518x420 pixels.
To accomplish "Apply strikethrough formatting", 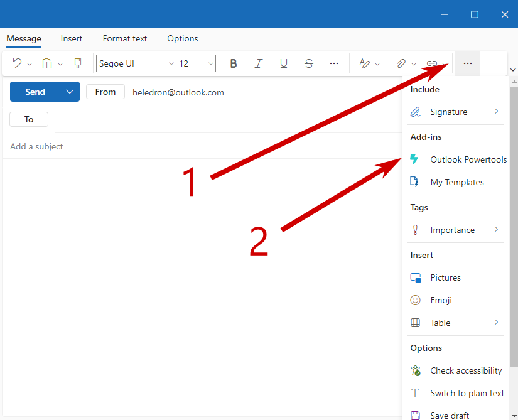I will click(308, 63).
